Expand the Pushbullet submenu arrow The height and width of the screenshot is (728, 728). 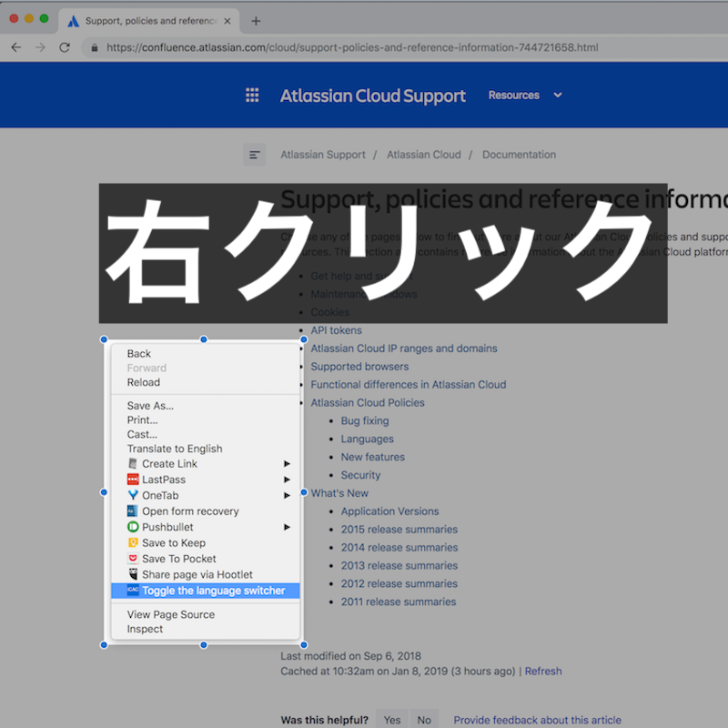(x=287, y=527)
